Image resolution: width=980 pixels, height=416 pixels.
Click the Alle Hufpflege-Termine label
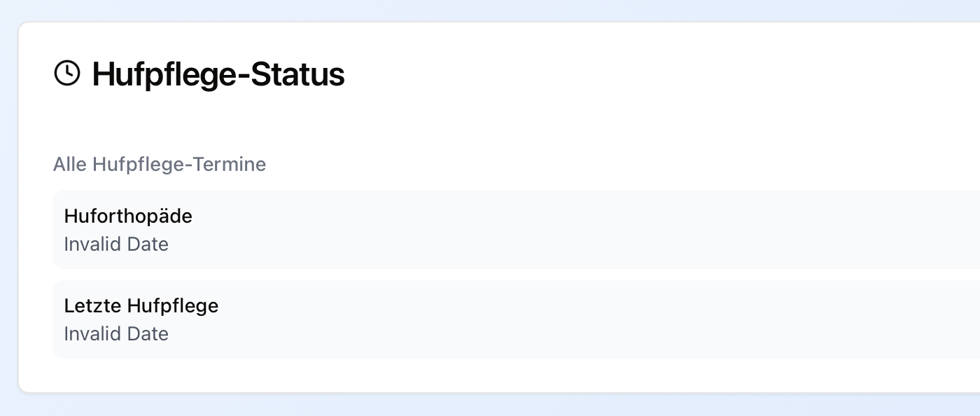(160, 165)
